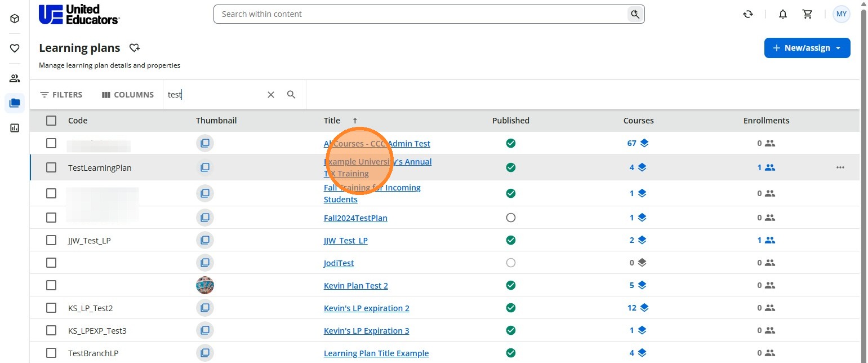Screen dimensions: 868x363
Task: Open the Fall2024TestPlan link
Action: [x=355, y=218]
